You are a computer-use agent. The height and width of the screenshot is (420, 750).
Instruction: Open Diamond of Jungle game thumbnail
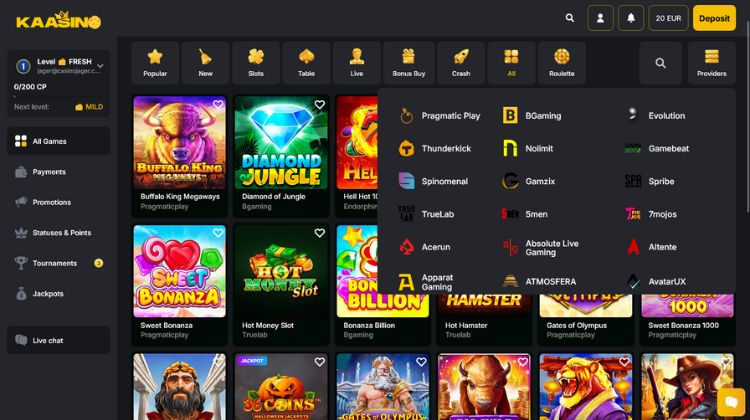281,143
